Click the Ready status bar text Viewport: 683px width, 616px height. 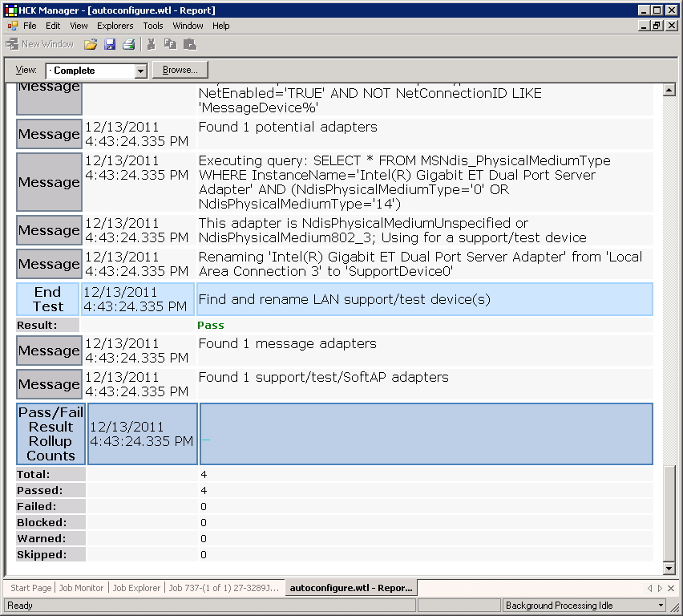tap(19, 605)
